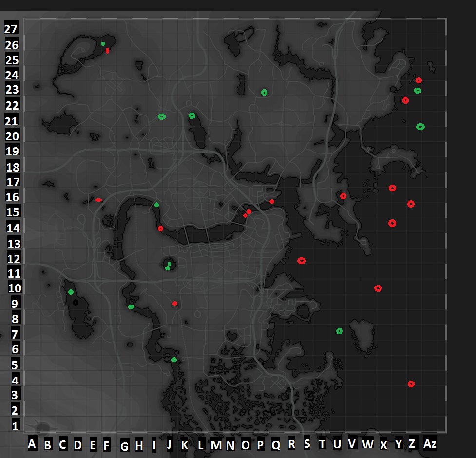Select the column label M
Image resolution: width=476 pixels, height=458 pixels.
tap(215, 444)
